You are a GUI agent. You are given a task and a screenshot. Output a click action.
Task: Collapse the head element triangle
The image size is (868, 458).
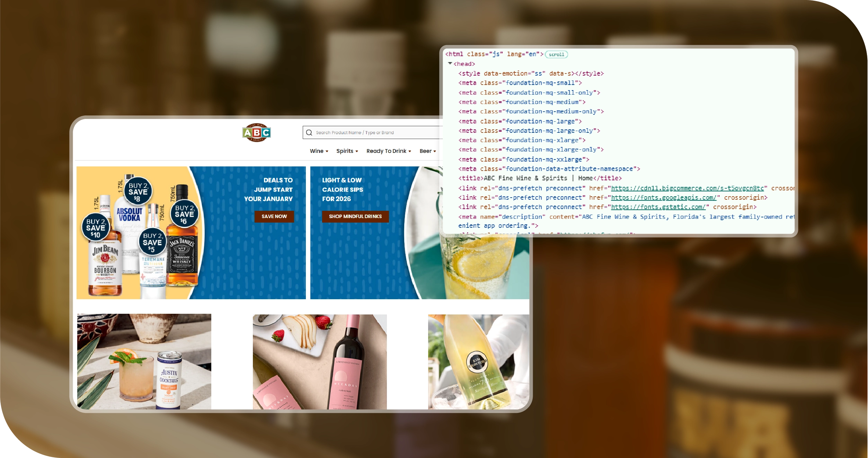point(450,63)
